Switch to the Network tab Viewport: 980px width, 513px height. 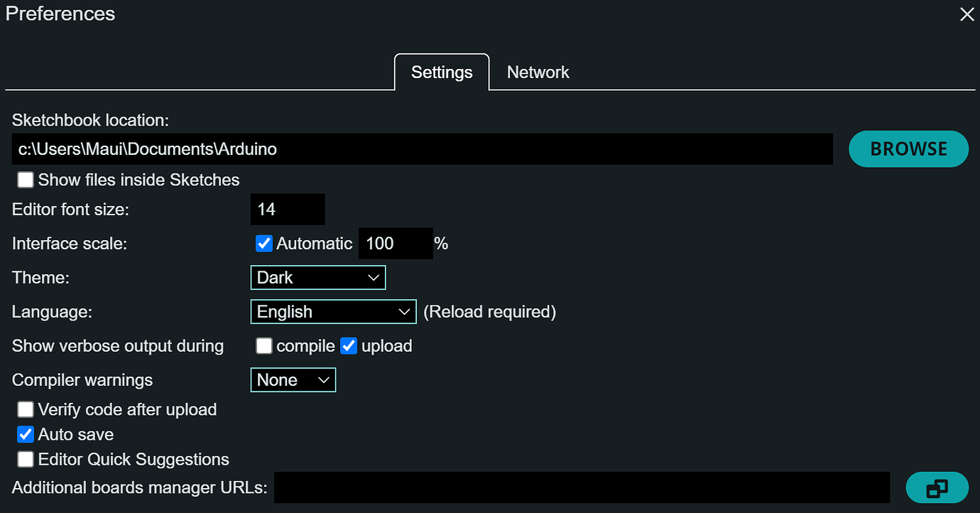pos(538,72)
